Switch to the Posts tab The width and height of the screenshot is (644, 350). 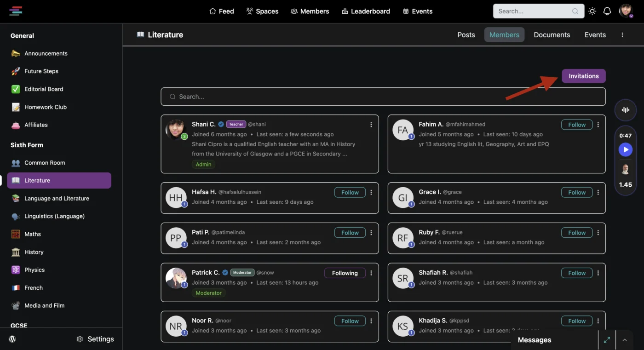point(466,35)
